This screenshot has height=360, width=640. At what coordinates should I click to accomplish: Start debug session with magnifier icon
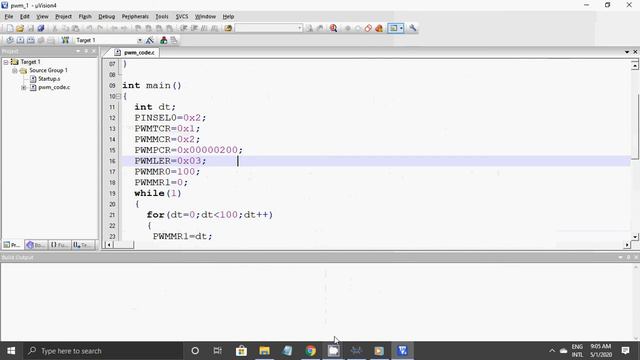point(333,28)
